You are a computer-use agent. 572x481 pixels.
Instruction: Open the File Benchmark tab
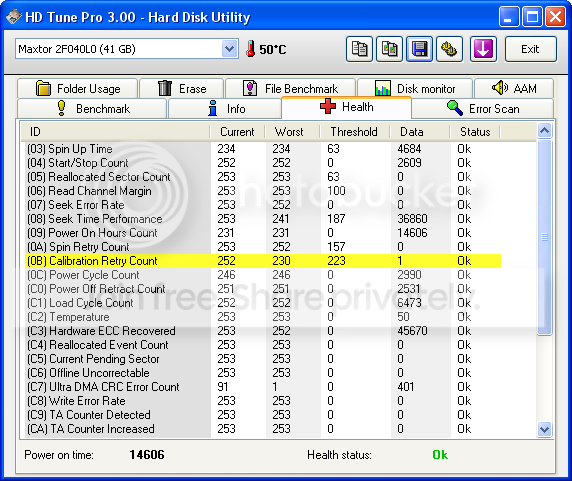pyautogui.click(x=291, y=89)
